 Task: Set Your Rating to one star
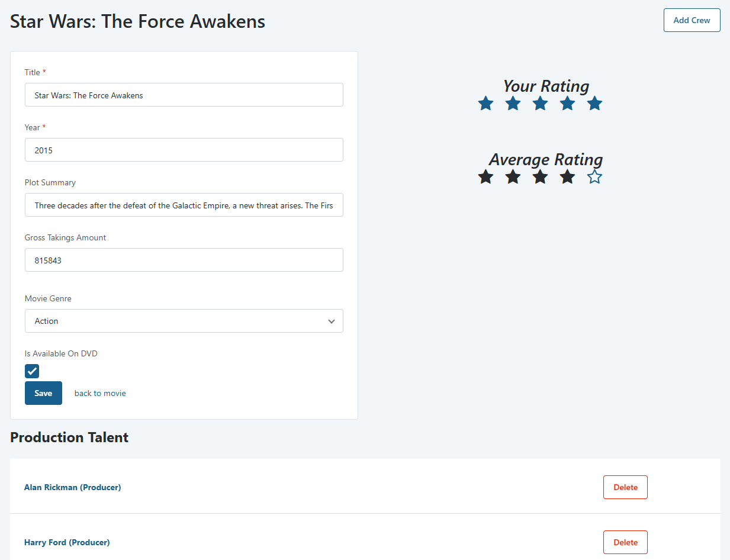485,104
